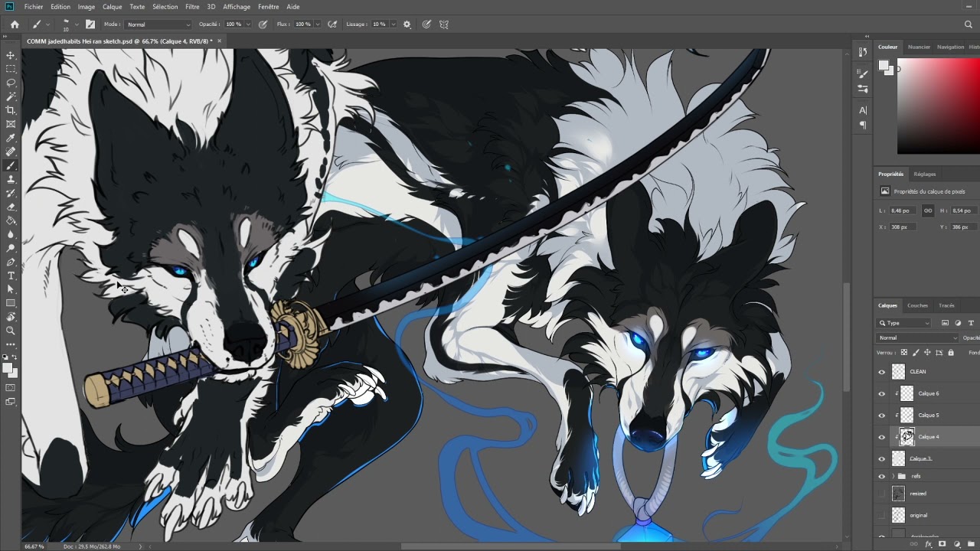Open the Calque menu

[113, 7]
